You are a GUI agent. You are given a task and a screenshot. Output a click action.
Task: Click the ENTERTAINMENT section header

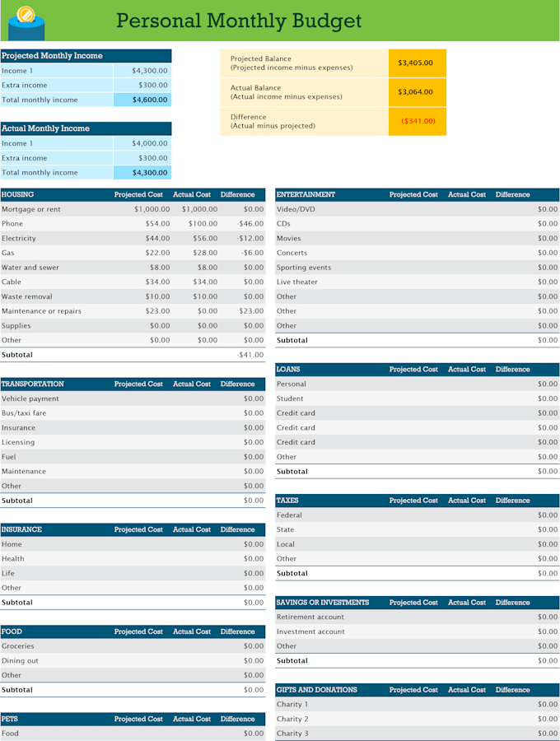click(x=306, y=194)
